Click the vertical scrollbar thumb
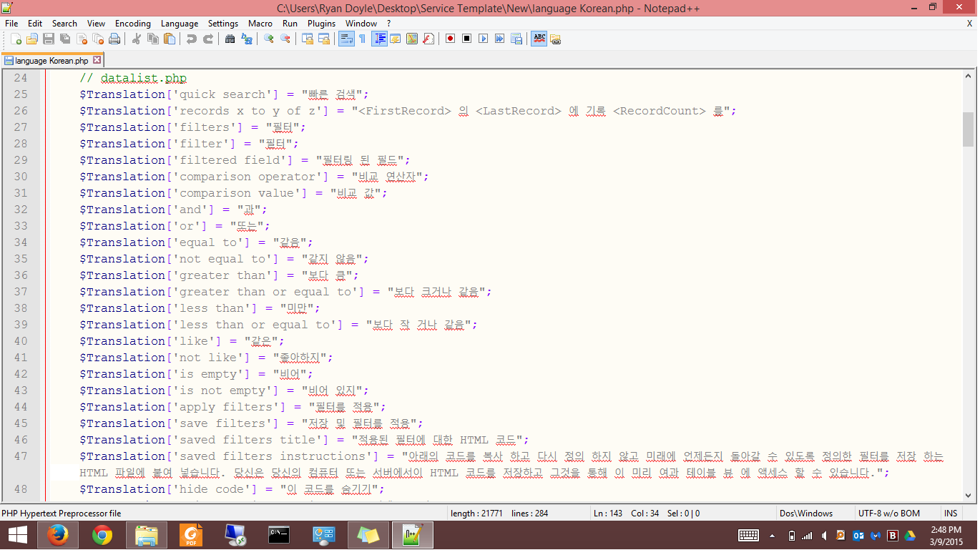The image size is (980, 555). 969,129
